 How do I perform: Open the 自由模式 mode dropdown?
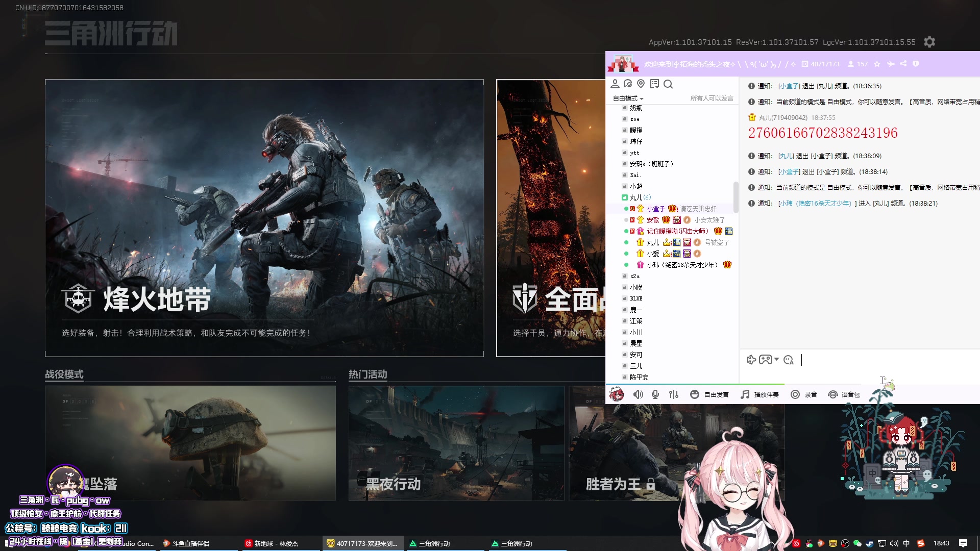(628, 98)
